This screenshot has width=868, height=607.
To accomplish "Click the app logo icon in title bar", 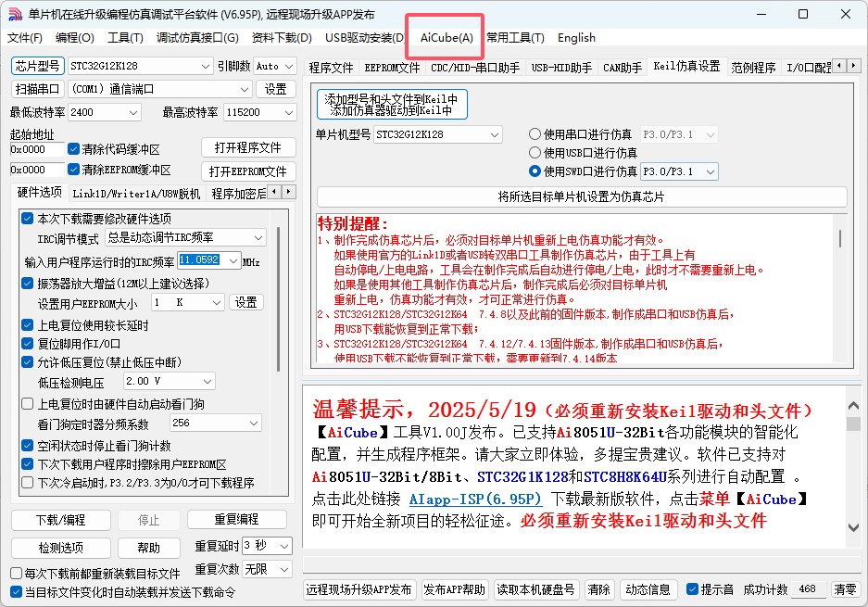I will [15, 15].
